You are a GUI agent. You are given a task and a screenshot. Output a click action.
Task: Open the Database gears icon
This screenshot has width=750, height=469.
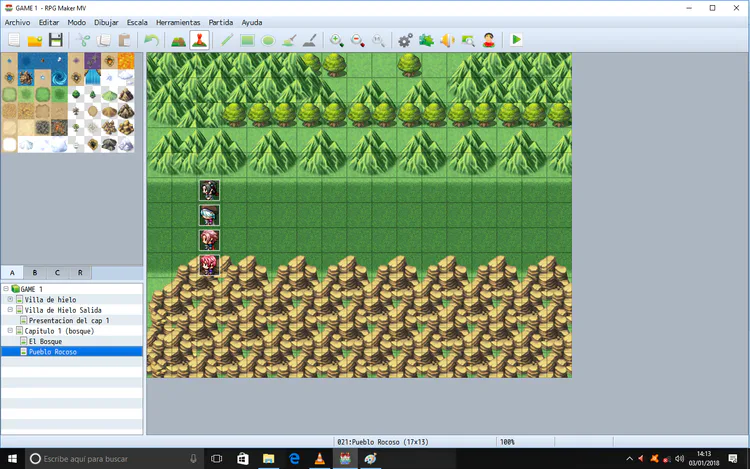pos(406,40)
